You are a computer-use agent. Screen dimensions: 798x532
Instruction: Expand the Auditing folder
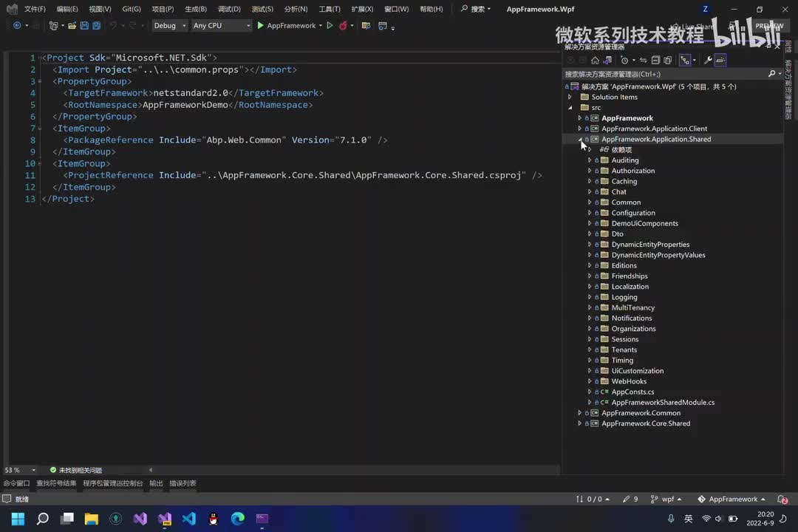click(590, 160)
